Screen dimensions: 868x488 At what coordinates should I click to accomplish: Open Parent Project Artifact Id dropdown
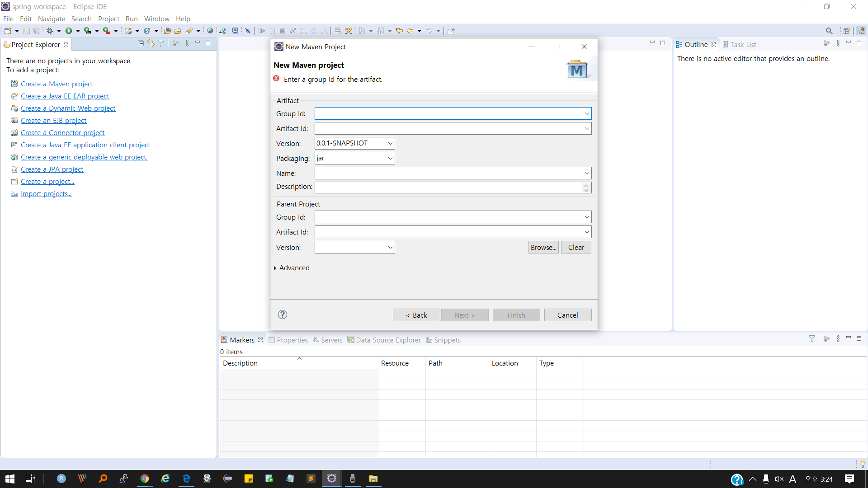point(587,232)
